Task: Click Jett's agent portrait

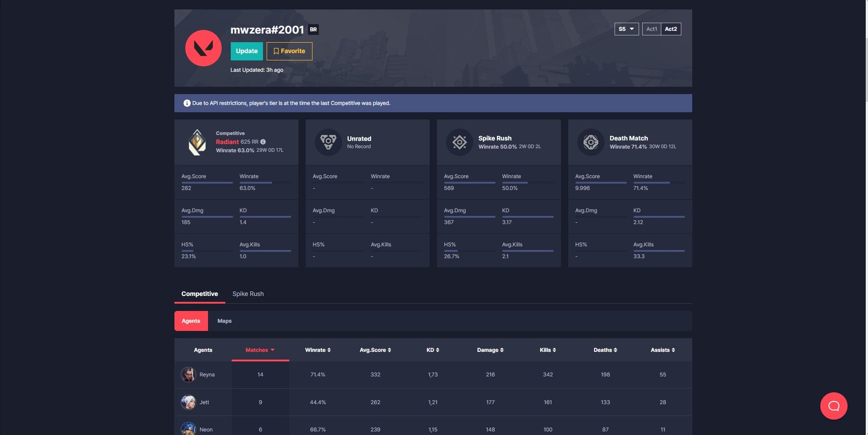Action: (188, 402)
